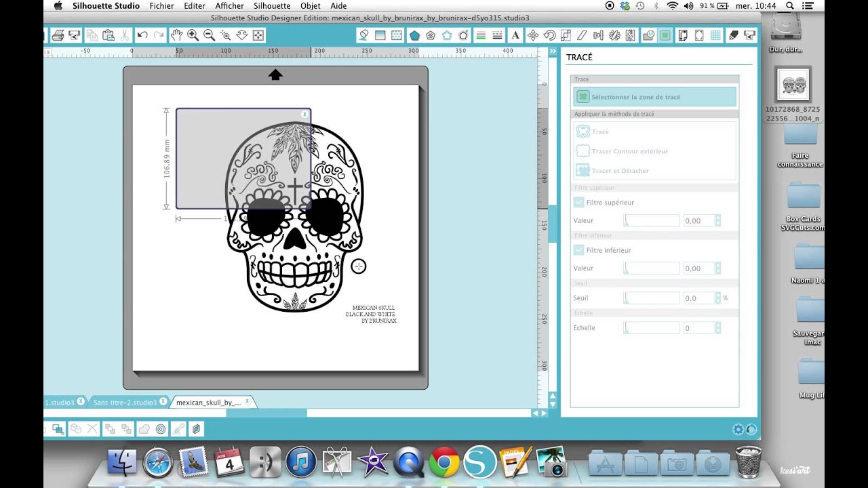Click the Undo arrow
Image resolution: width=868 pixels, height=488 pixels.
tap(142, 35)
